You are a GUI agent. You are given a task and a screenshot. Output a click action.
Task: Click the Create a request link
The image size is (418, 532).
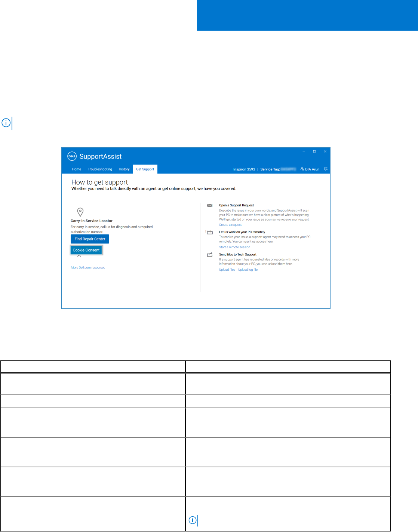tap(230, 225)
